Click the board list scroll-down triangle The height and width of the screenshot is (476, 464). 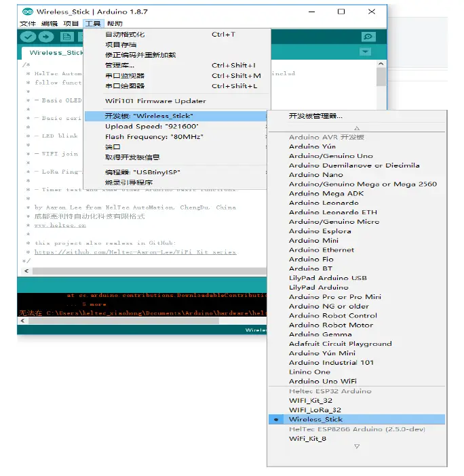(357, 446)
